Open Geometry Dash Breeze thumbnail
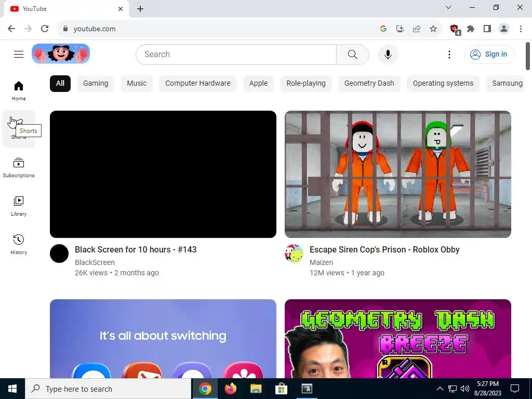This screenshot has height=399, width=532. [397, 339]
